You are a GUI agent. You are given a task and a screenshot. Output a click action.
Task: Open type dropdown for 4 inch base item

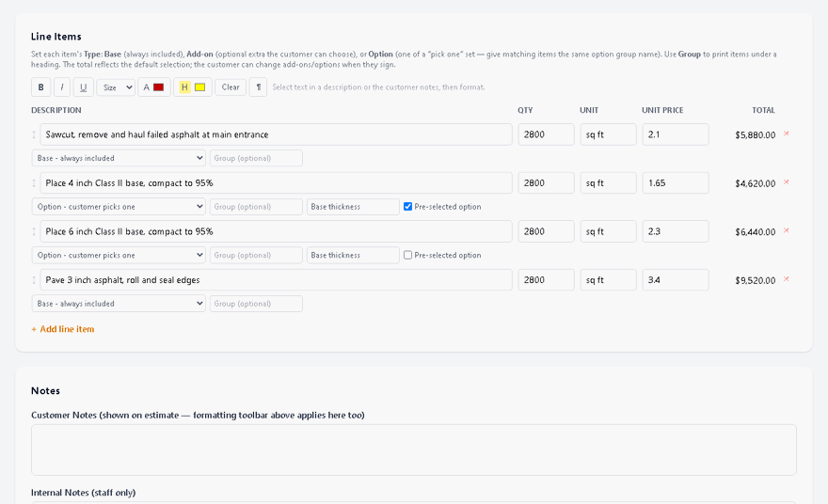click(x=119, y=206)
